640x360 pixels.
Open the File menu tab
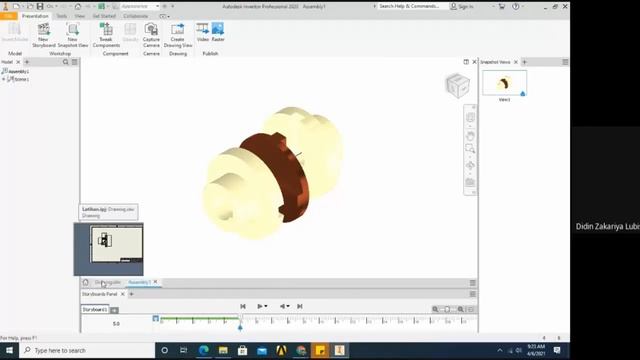point(9,16)
